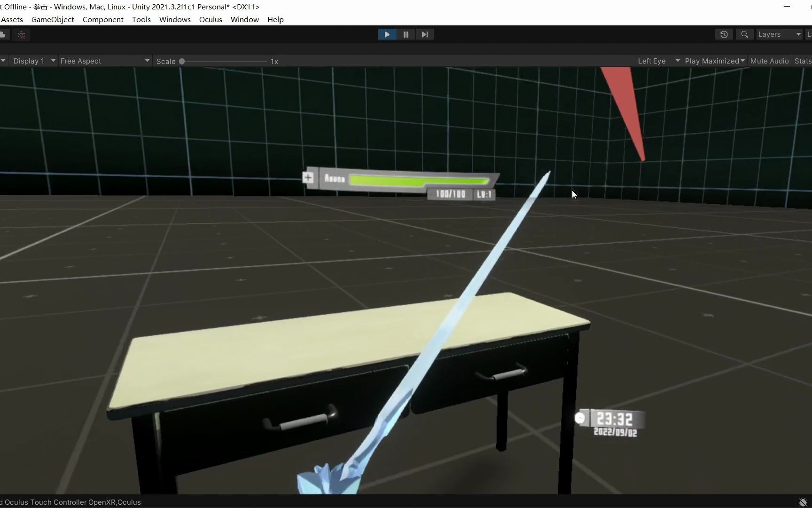This screenshot has height=508, width=812.
Task: Open the Oculus menu
Action: pos(211,19)
